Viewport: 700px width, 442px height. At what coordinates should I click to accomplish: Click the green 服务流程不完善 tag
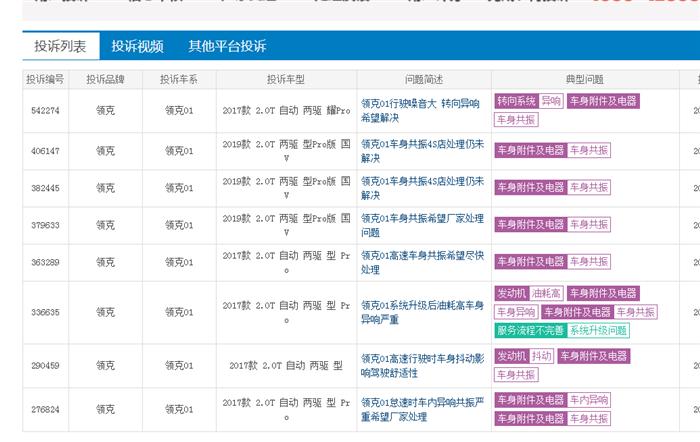(x=531, y=330)
